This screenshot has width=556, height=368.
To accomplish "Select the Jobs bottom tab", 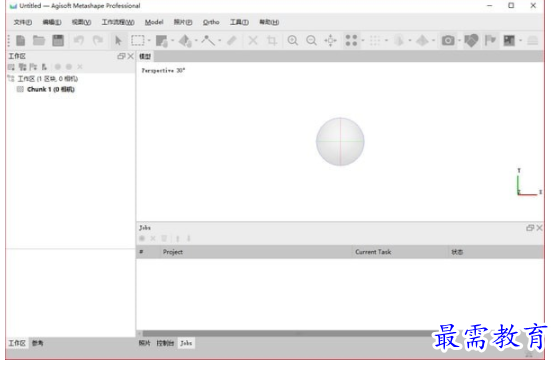I will [186, 343].
